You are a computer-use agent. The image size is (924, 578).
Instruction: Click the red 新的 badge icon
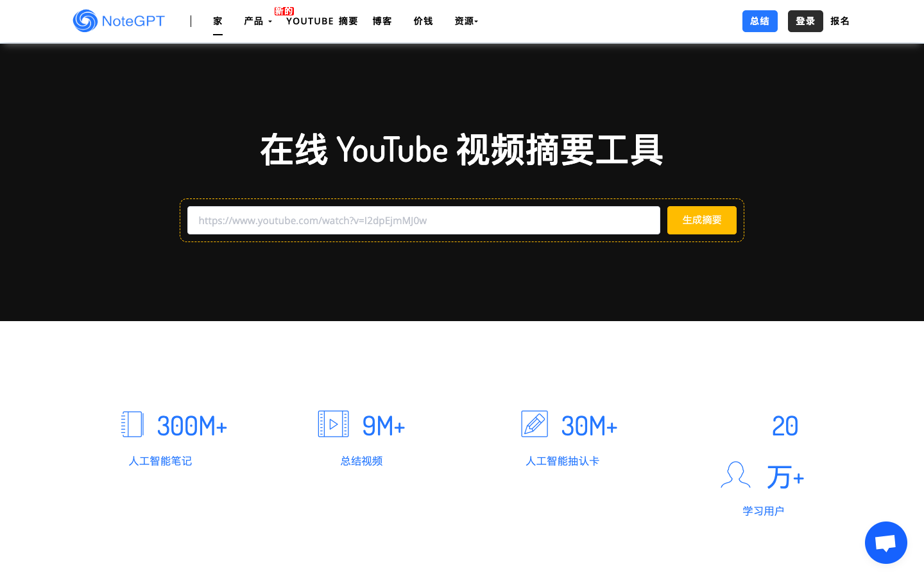click(x=284, y=11)
